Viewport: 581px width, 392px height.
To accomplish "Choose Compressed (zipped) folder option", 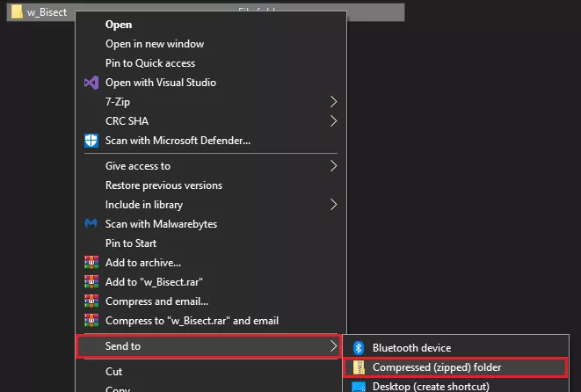I will pos(437,367).
